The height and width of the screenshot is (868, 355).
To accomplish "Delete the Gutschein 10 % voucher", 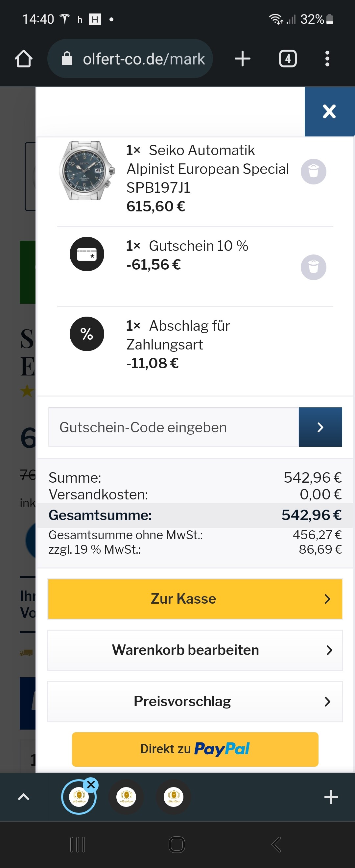I will point(313,267).
